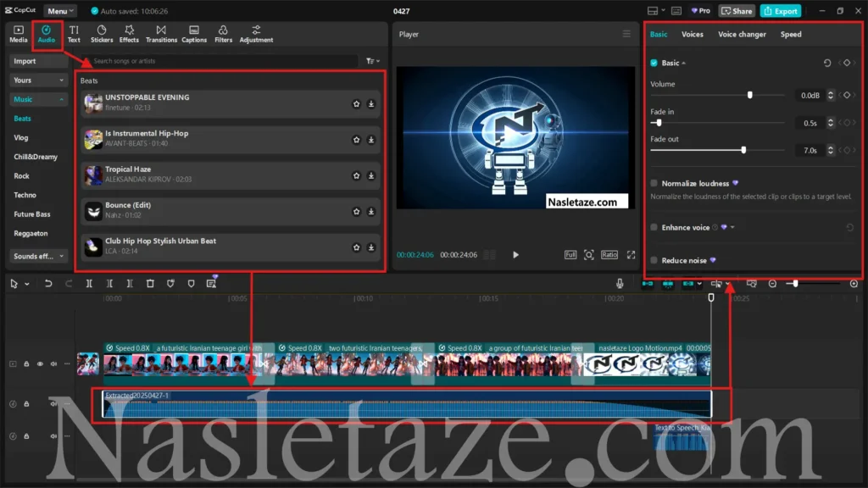Click the Import button
Viewport: 868px width, 488px height.
point(38,61)
